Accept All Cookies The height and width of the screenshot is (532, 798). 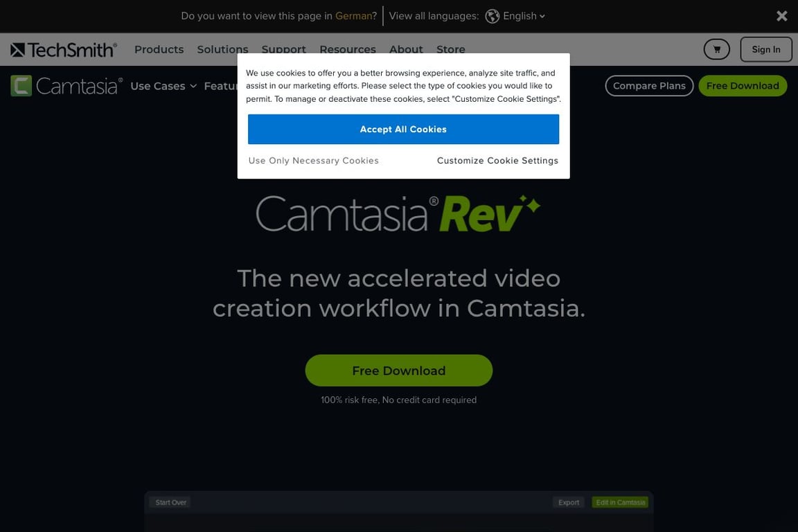403,129
